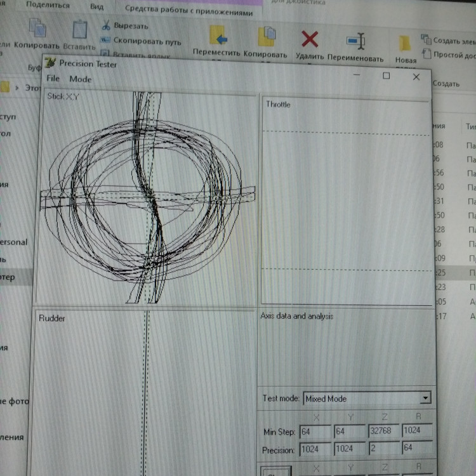Screen dimensions: 476x476
Task: Open the File menu in Precision Tester
Action: tap(53, 78)
